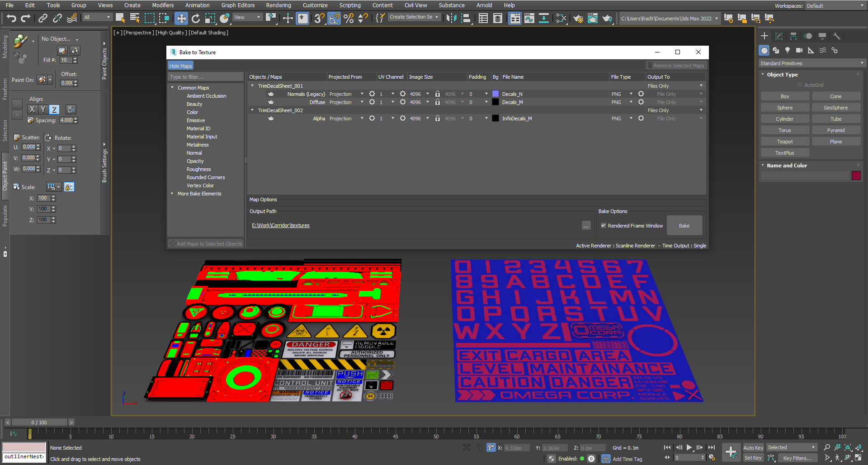Toggle the Rendered Frame Window checkbox

pos(603,225)
